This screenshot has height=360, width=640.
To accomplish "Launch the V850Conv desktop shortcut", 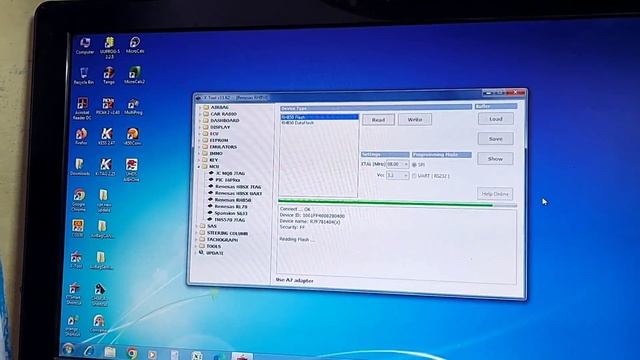I will point(132,136).
